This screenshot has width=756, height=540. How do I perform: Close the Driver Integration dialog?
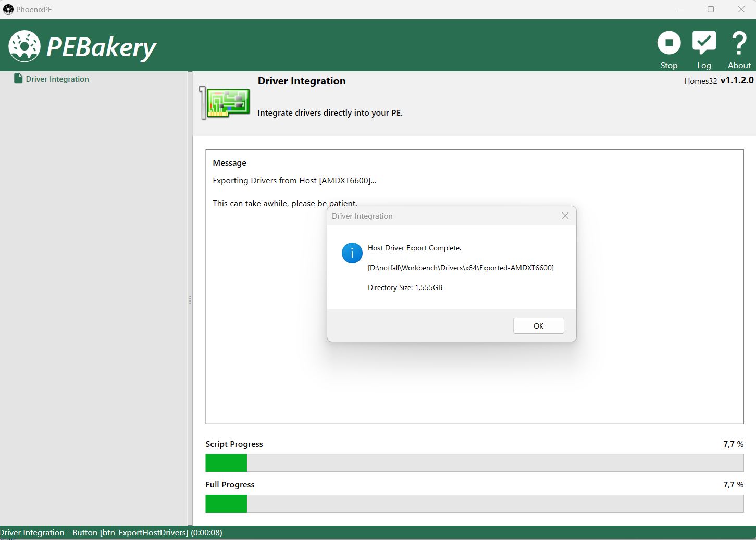point(565,216)
